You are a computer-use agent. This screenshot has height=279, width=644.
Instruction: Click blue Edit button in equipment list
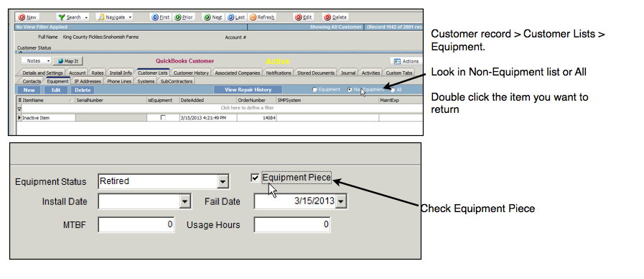[x=56, y=90]
